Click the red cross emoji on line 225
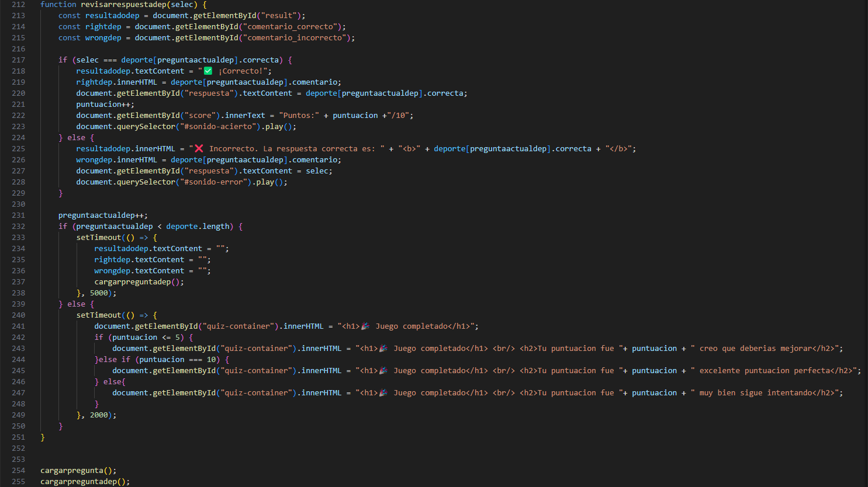This screenshot has width=868, height=487. coord(199,148)
